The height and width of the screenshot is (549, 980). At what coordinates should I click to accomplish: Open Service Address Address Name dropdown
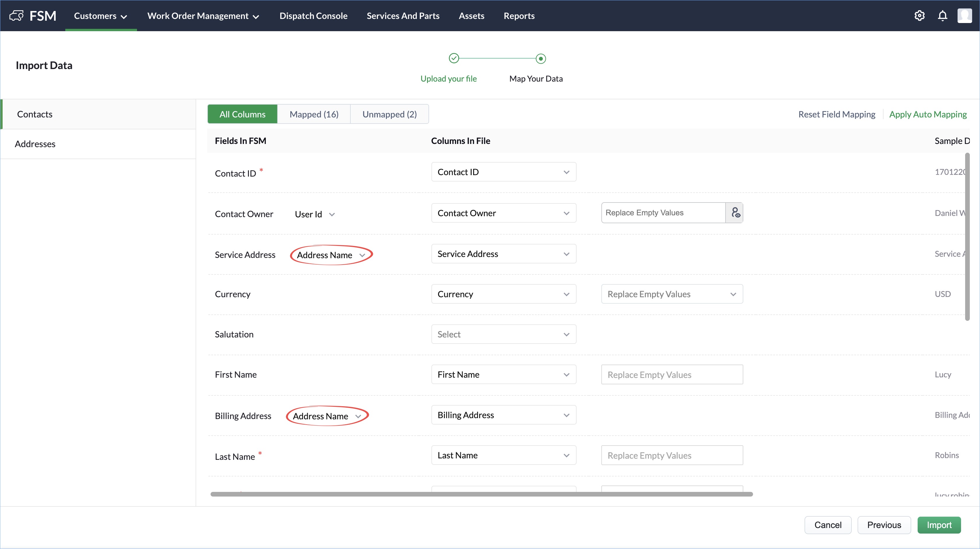(331, 255)
